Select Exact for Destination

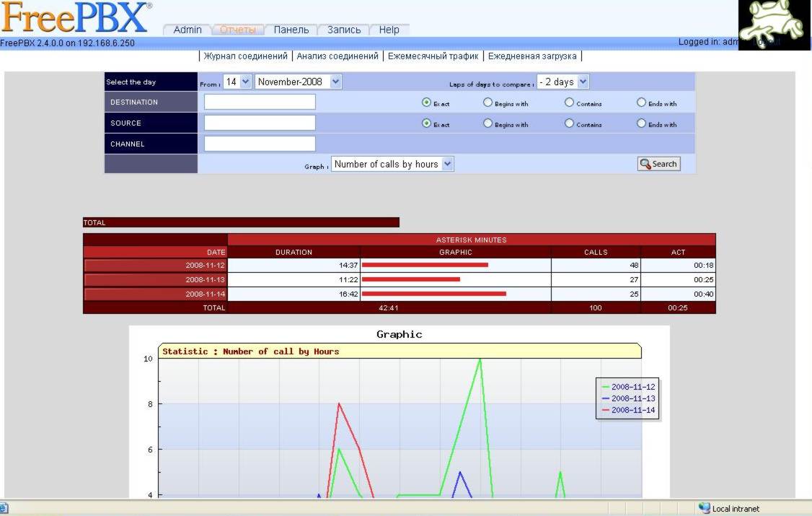coord(426,102)
